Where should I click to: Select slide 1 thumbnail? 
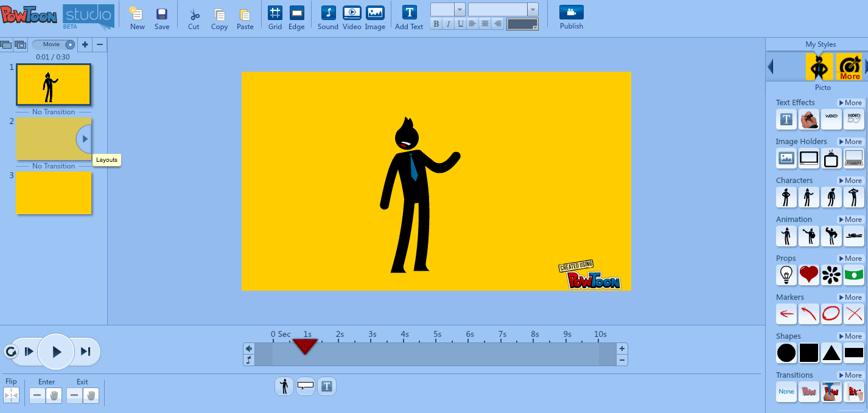54,85
